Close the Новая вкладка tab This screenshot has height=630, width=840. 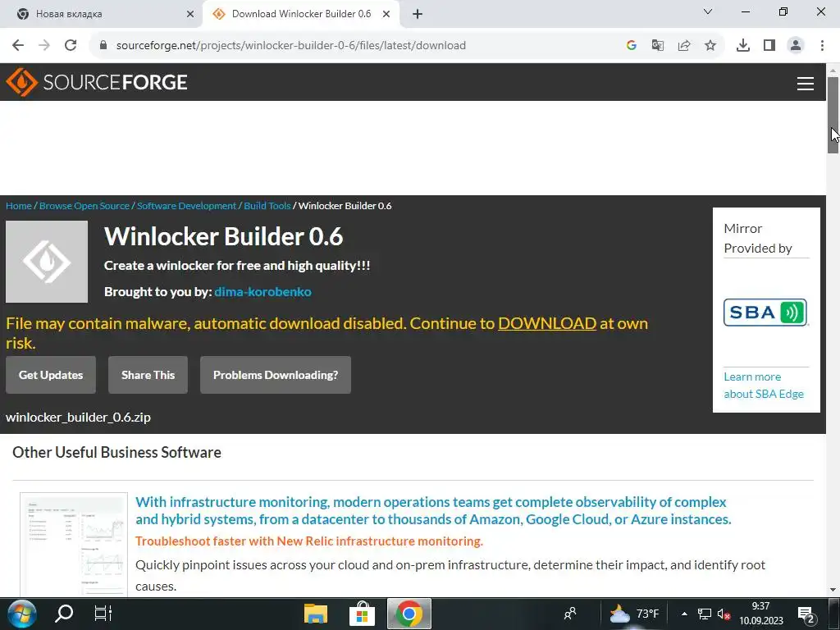tap(190, 14)
